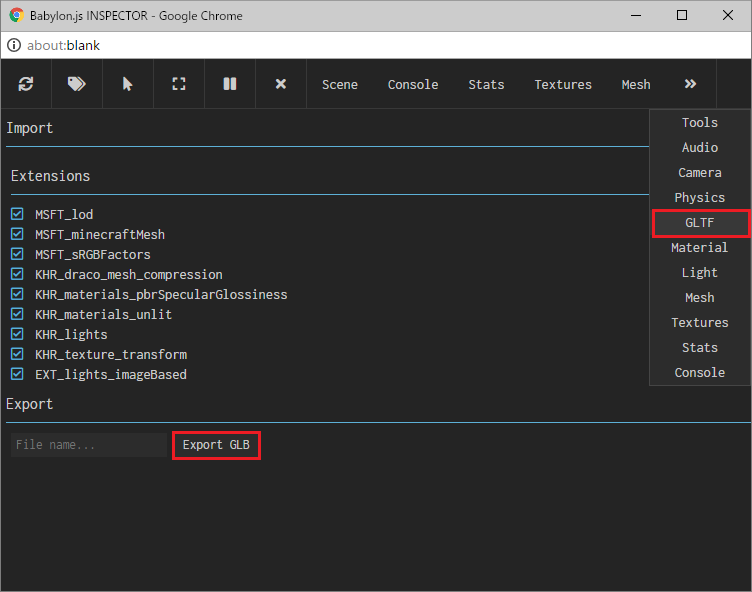
Task: Click the Import section header
Action: 30,128
